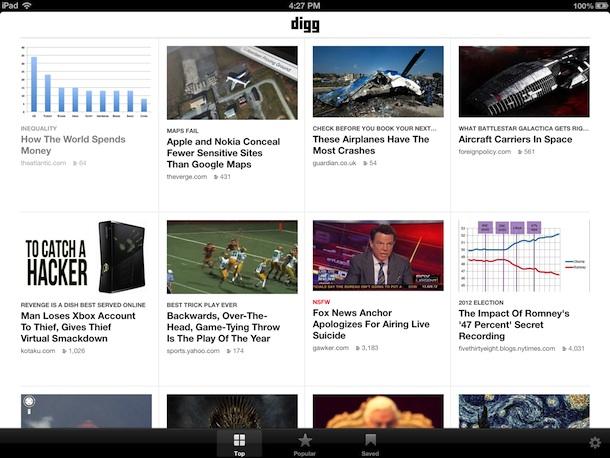Screen dimensions: 610x458
Task: Tap 'WHAT BATTLESTAR GALACTICA GETS' label
Action: coord(524,128)
